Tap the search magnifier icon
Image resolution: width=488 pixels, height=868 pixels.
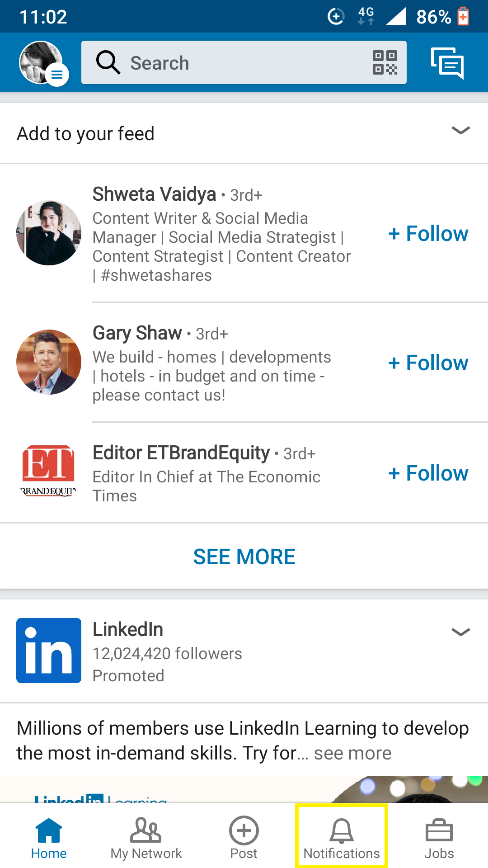point(108,62)
